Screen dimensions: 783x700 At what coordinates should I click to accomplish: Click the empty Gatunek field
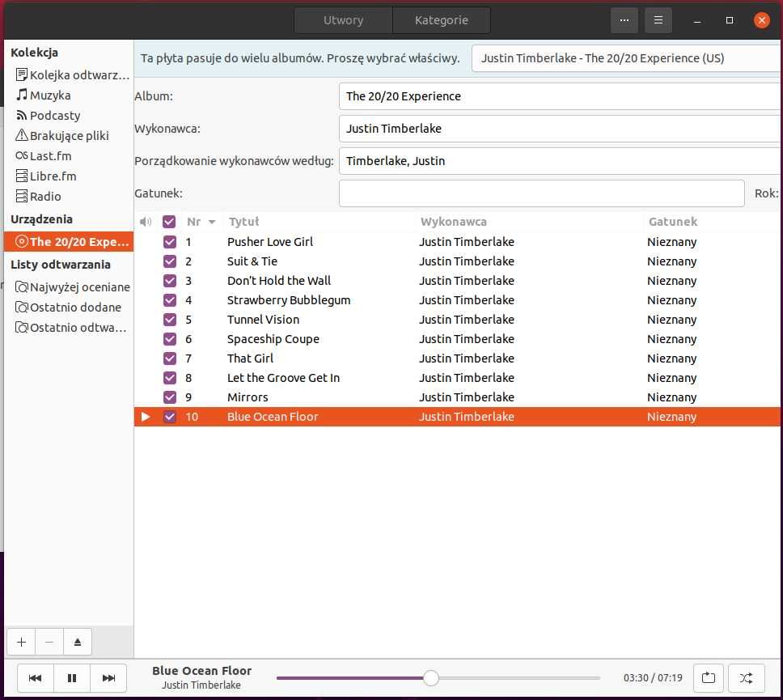(542, 193)
